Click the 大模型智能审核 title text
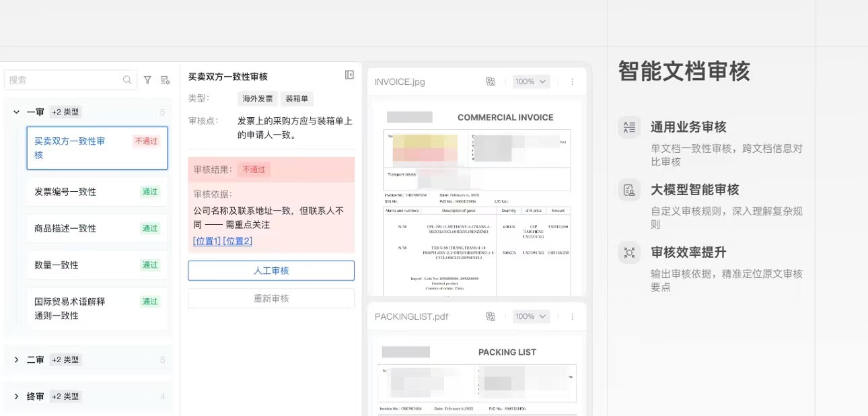This screenshot has height=416, width=868. tap(695, 190)
